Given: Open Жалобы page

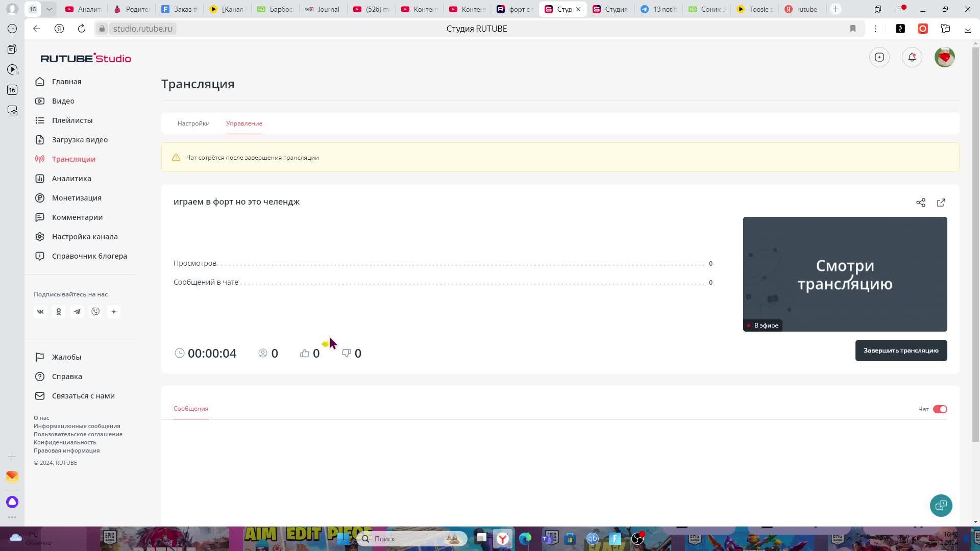Looking at the screenshot, I should 58,357.
